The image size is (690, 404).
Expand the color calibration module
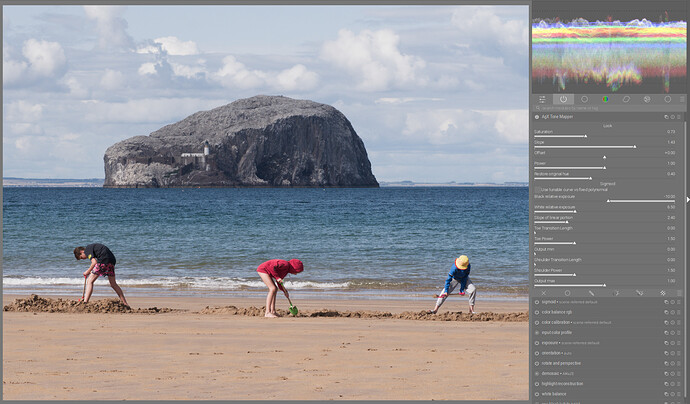(x=556, y=323)
